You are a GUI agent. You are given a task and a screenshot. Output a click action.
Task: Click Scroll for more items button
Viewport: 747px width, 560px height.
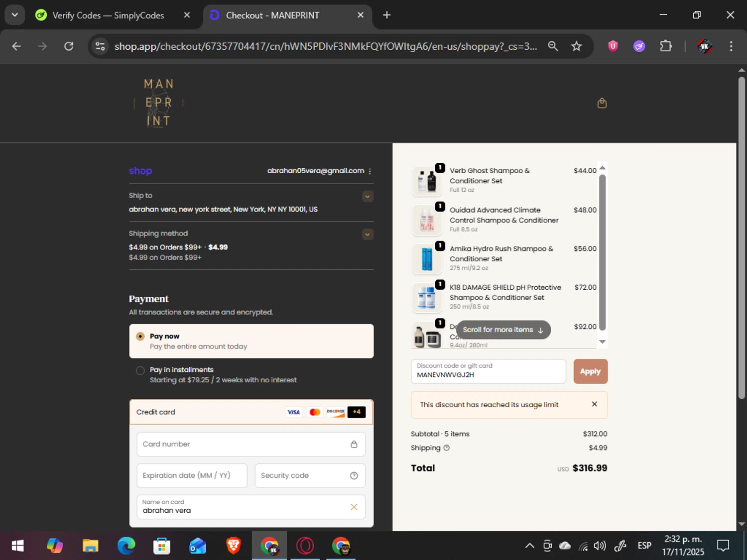[503, 330]
